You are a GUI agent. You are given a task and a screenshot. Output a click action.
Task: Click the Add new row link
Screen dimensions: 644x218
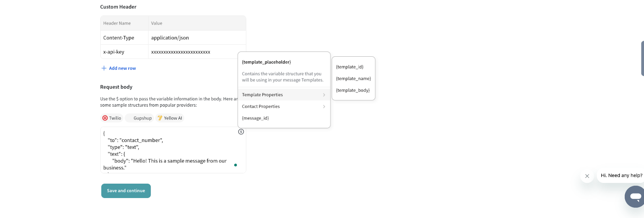coord(122,68)
